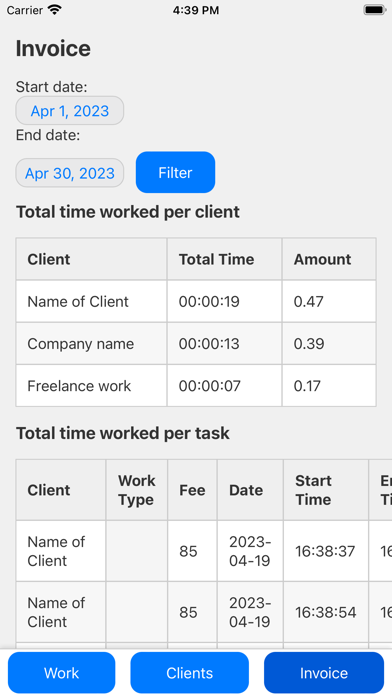Tap total time 00:00:07

point(210,386)
